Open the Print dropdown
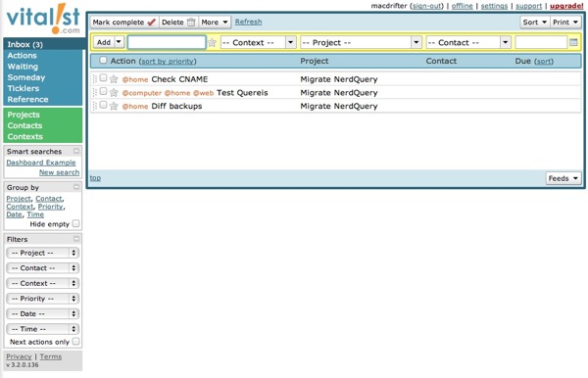 (x=565, y=23)
